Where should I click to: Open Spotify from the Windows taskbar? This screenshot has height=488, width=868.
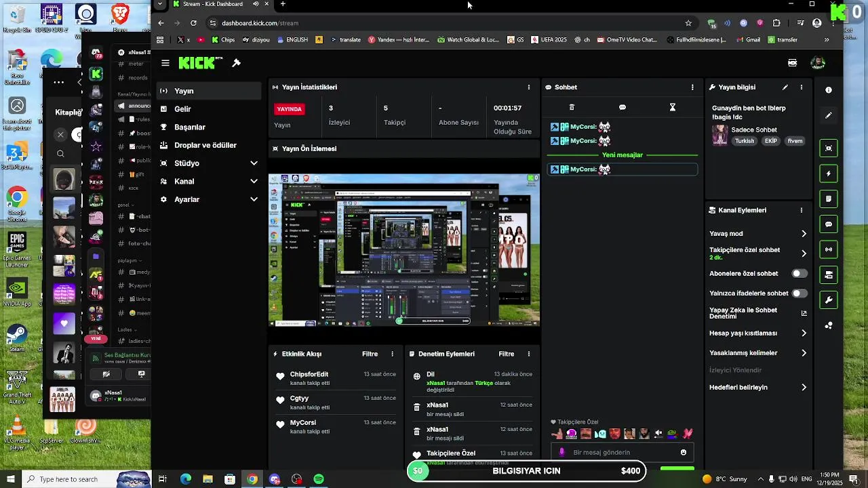tap(319, 479)
